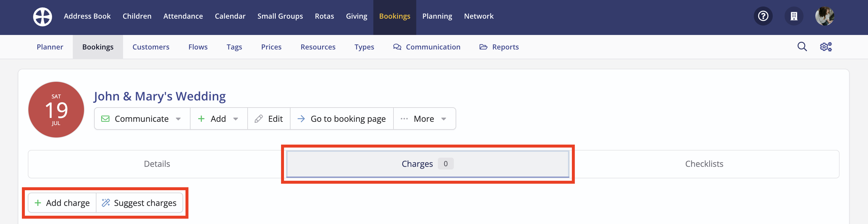This screenshot has width=868, height=224.
Task: Click the Communicate button
Action: [x=142, y=119]
